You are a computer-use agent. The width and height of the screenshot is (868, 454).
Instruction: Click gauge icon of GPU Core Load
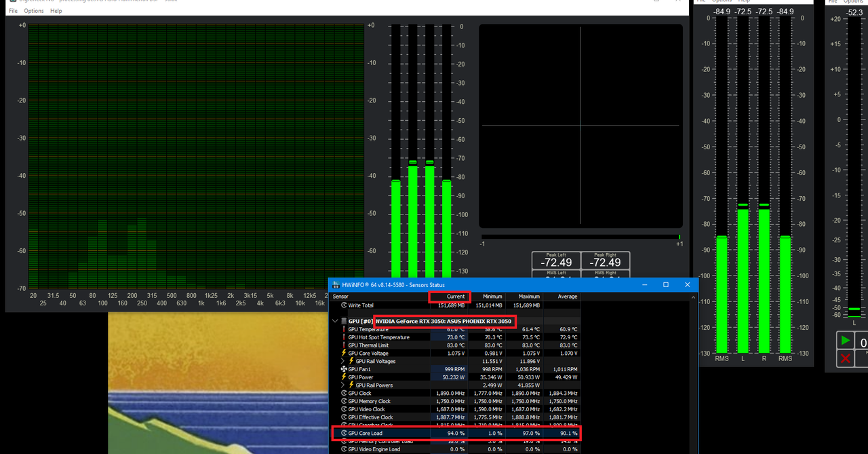click(344, 433)
